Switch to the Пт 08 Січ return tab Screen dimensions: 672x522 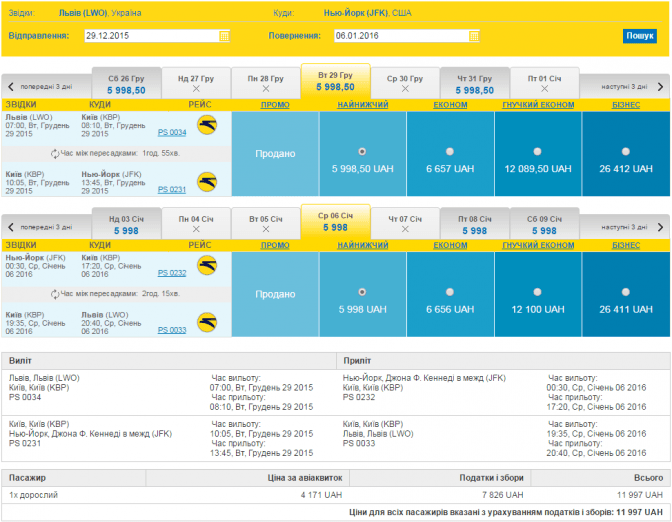(475, 224)
